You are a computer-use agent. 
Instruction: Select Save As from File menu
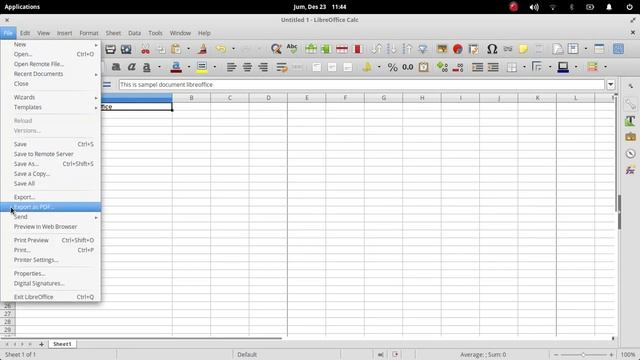[51, 164]
